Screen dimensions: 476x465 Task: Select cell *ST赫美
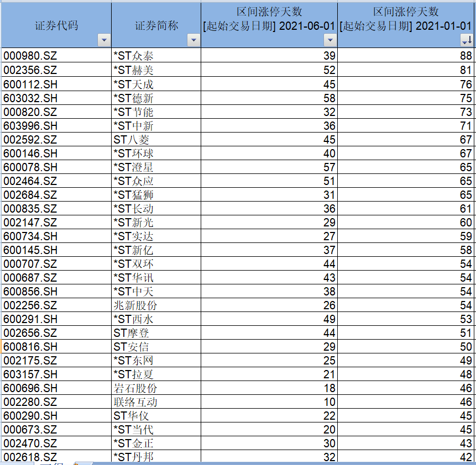pyautogui.click(x=156, y=70)
